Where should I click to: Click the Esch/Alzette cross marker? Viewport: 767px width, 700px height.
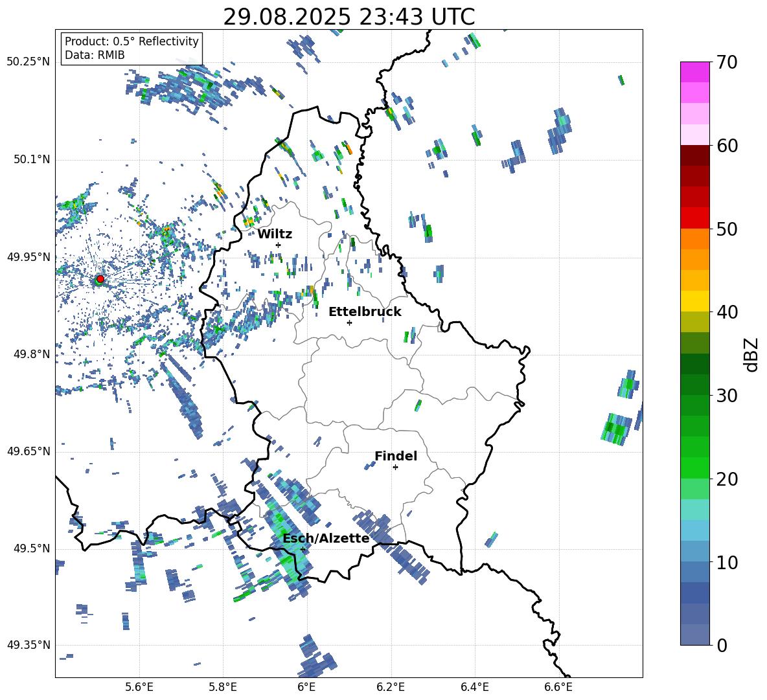point(303,549)
